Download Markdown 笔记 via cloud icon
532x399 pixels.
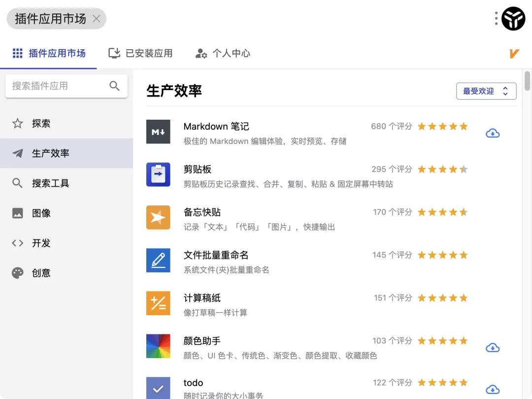pyautogui.click(x=493, y=133)
